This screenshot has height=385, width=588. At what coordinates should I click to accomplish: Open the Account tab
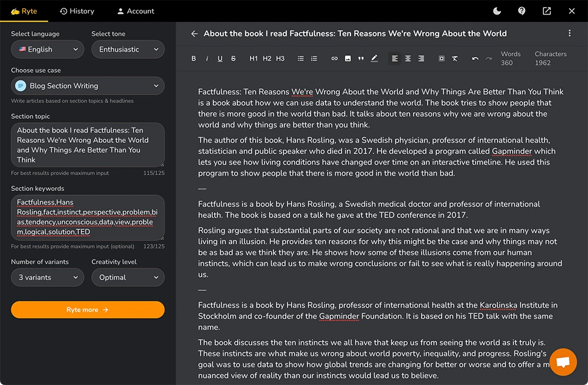click(x=135, y=11)
